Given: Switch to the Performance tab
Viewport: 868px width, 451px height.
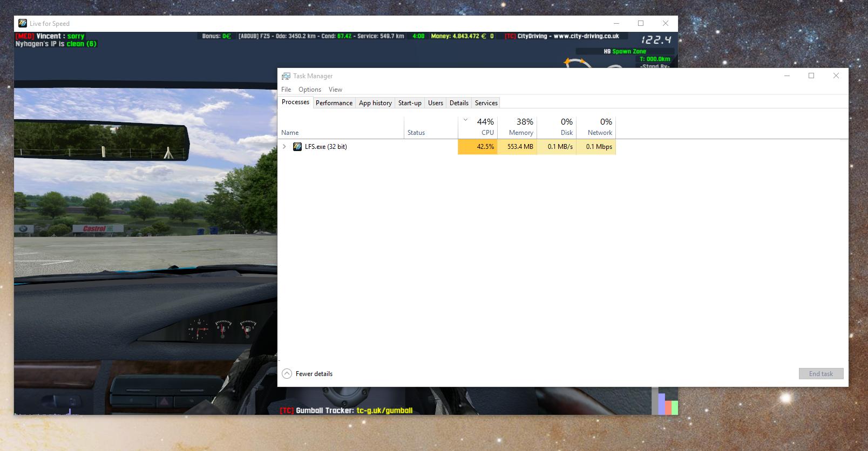Looking at the screenshot, I should [334, 103].
